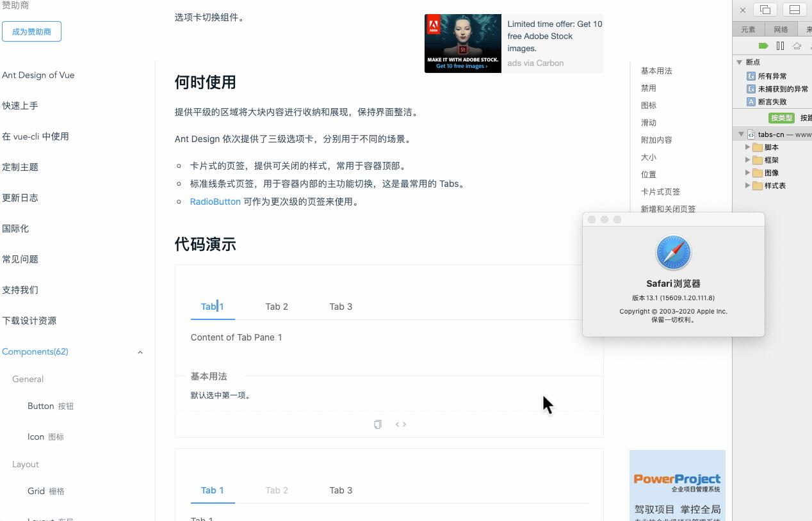This screenshot has width=812, height=521.
Task: Select Tab 3 in the first demo
Action: click(341, 307)
